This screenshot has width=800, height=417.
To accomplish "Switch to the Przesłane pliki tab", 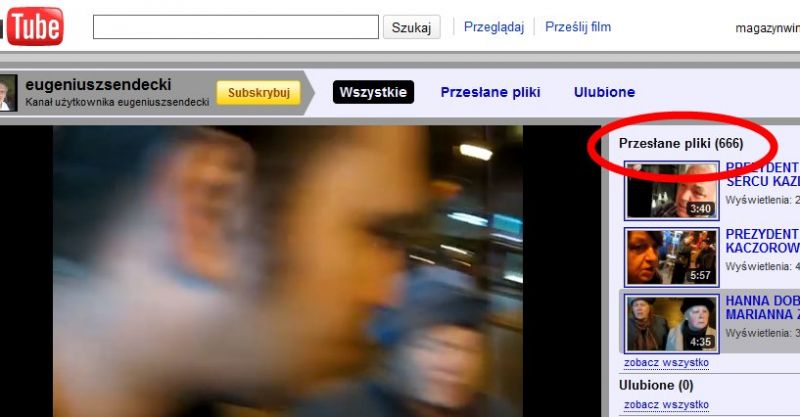I will [x=490, y=92].
